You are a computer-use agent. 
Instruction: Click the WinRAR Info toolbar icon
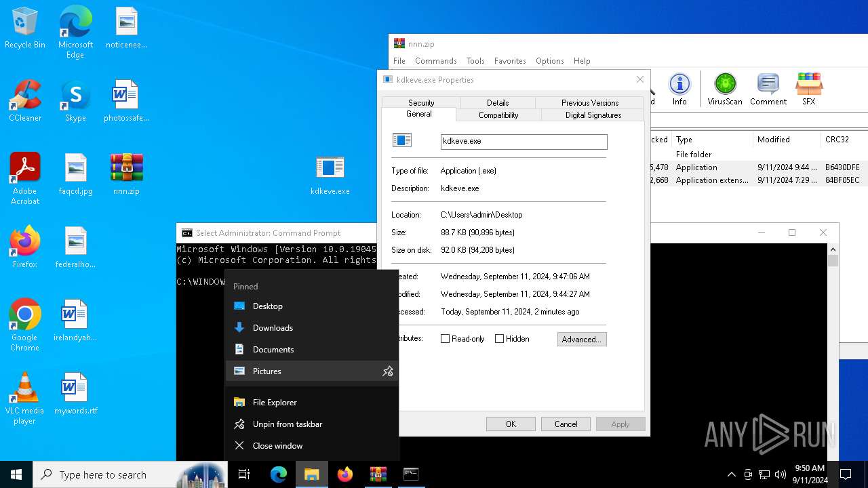tap(679, 89)
